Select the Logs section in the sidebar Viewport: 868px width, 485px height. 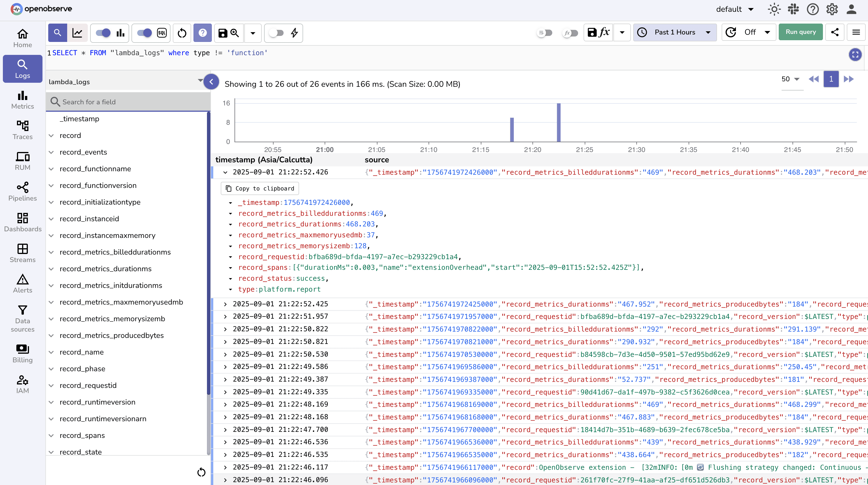click(22, 68)
